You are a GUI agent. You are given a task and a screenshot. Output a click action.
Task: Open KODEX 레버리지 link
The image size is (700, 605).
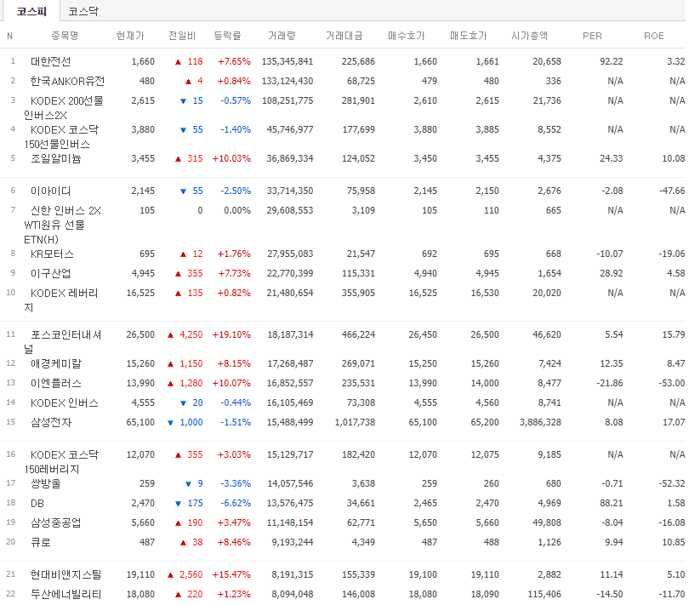click(x=61, y=300)
